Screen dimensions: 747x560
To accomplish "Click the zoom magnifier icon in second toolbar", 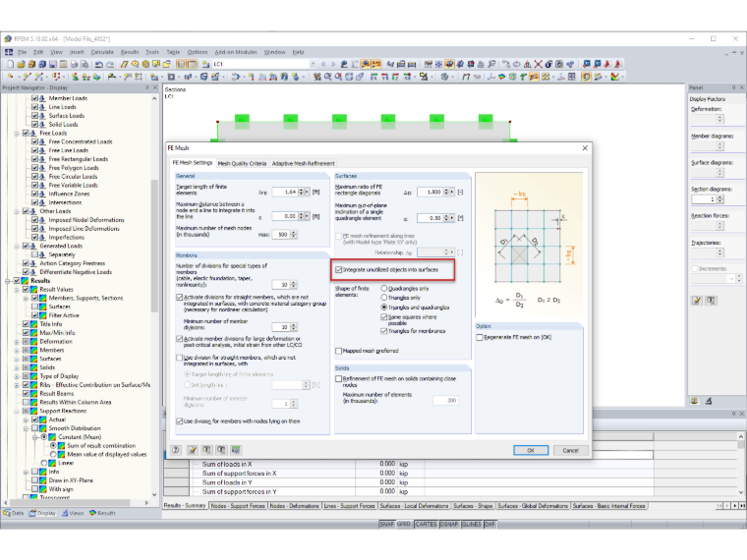I will (327, 77).
